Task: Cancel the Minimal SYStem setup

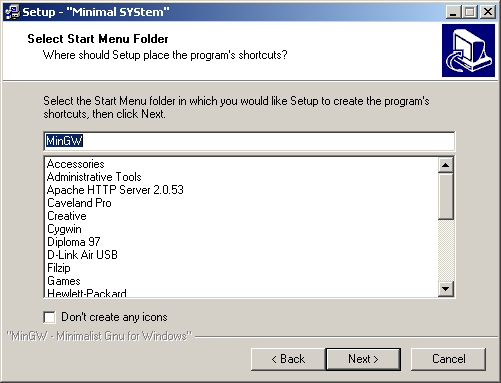Action: (x=448, y=359)
